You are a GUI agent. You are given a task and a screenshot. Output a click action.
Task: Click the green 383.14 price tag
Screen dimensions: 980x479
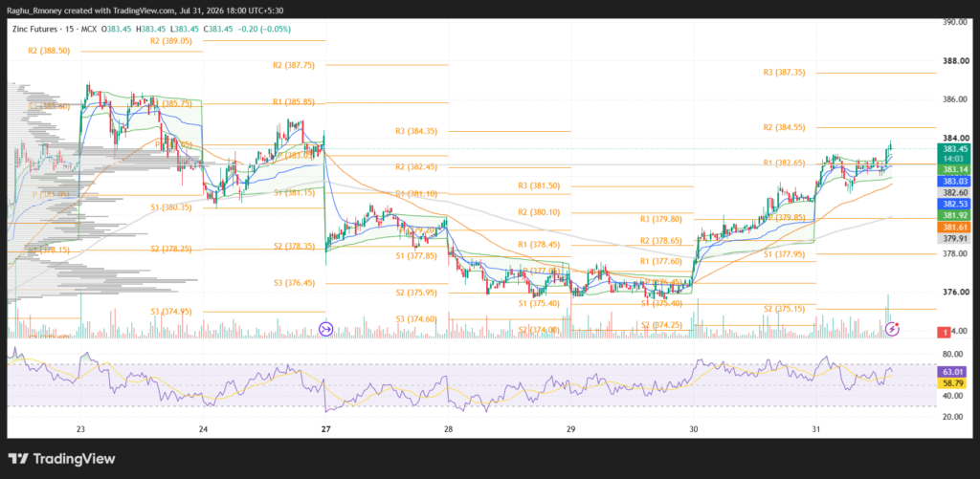tap(956, 170)
